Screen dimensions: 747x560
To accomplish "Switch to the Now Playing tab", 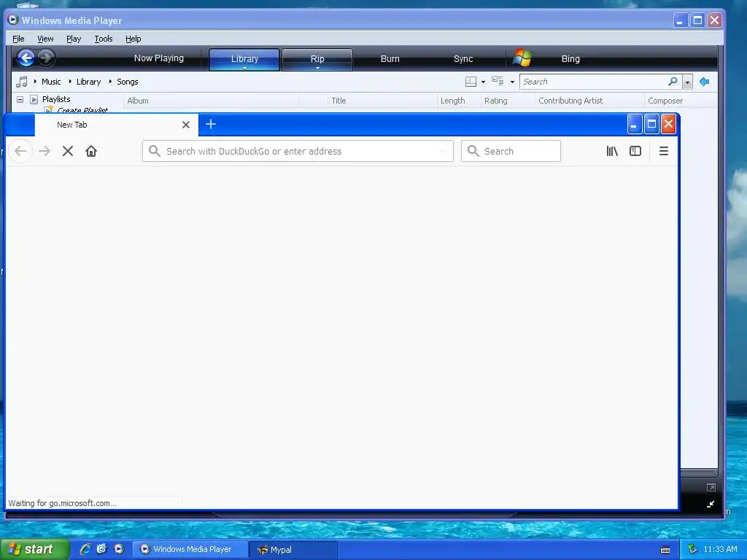I will (158, 58).
